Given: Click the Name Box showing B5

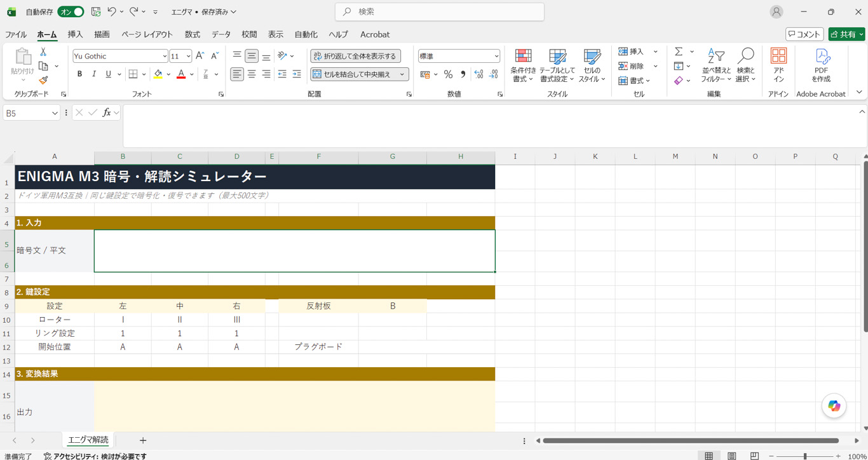Looking at the screenshot, I should pos(31,113).
